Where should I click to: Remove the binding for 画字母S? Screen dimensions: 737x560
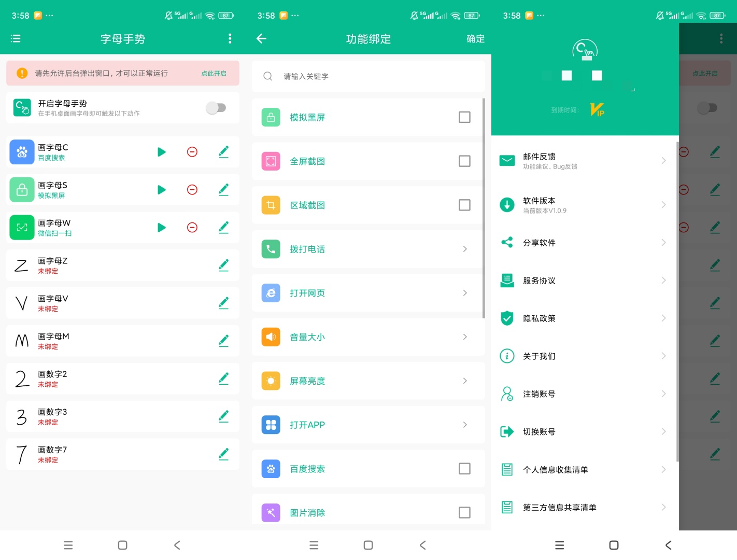192,190
